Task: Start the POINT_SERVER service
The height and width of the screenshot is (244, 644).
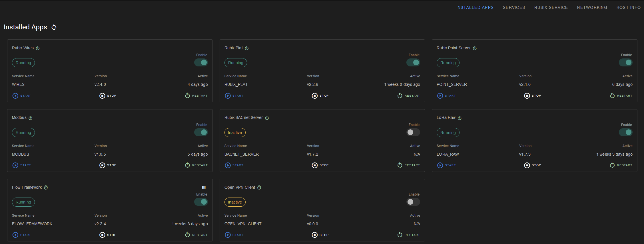Action: 446,96
